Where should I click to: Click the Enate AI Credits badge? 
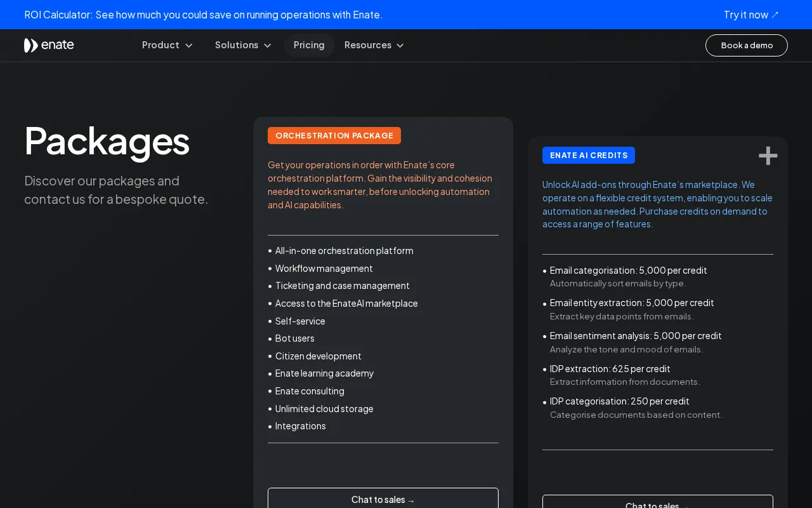(589, 155)
